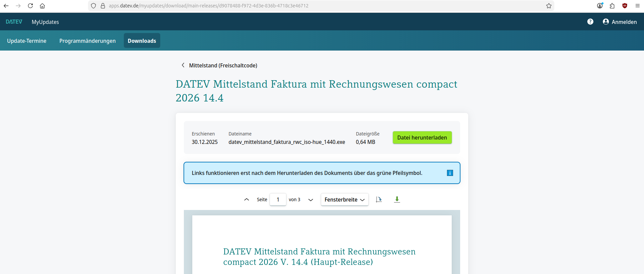Click the browser forward arrow
The width and height of the screenshot is (644, 274).
pos(18,6)
